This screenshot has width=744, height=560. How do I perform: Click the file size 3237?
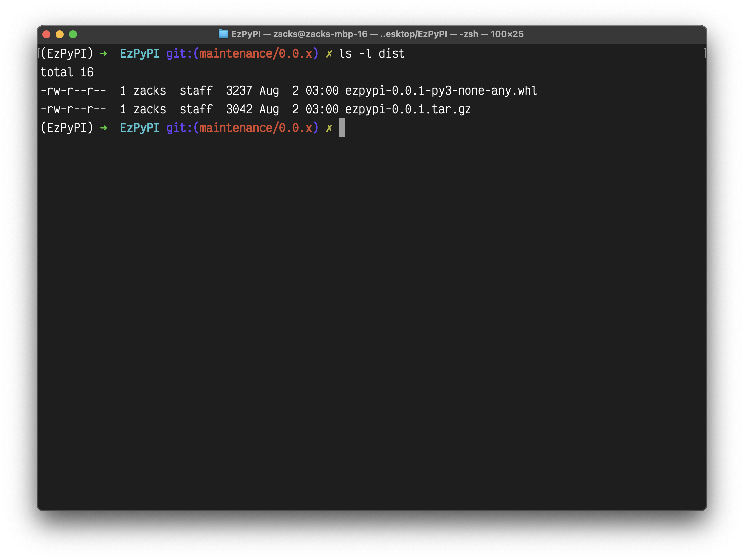239,91
